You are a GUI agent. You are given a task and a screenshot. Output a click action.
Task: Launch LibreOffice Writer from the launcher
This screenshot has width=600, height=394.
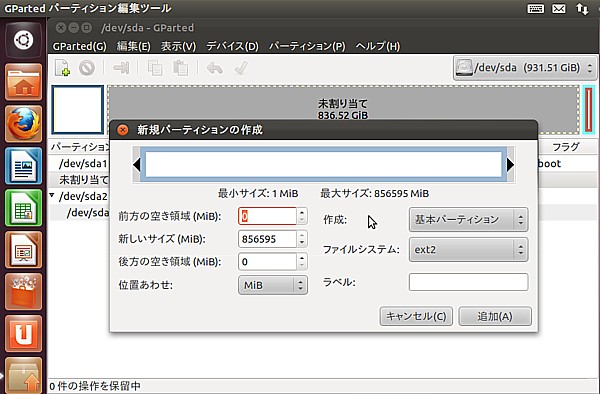(24, 166)
